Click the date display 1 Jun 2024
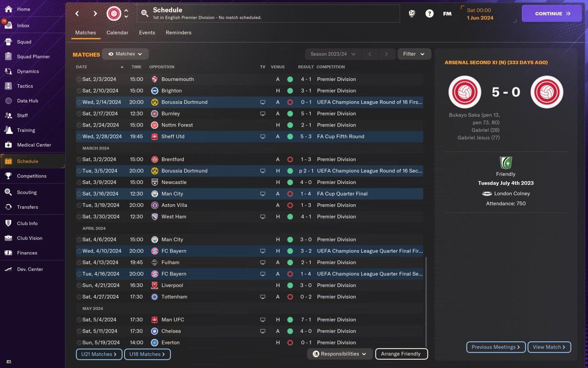Screen dimensions: 588x368 pos(480,18)
